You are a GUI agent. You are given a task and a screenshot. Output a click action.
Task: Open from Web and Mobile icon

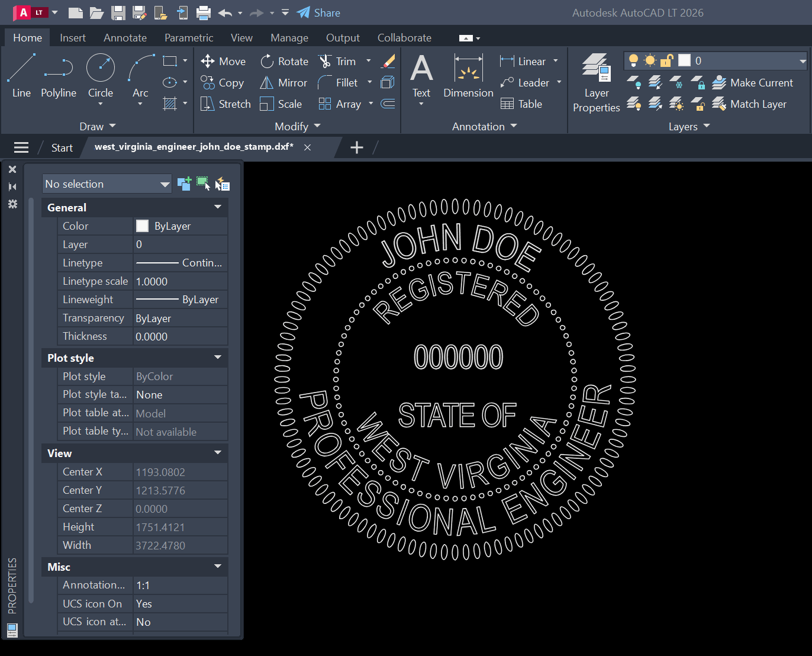pyautogui.click(x=160, y=12)
